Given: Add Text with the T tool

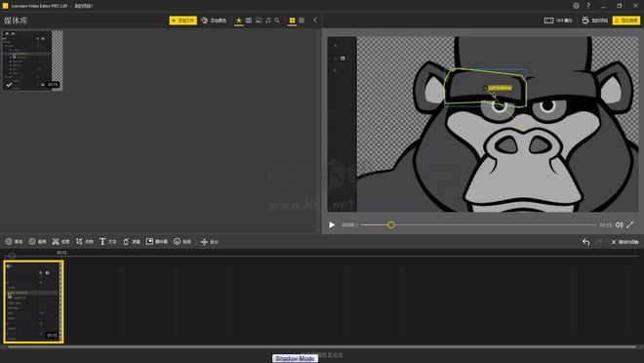Looking at the screenshot, I should point(108,241).
